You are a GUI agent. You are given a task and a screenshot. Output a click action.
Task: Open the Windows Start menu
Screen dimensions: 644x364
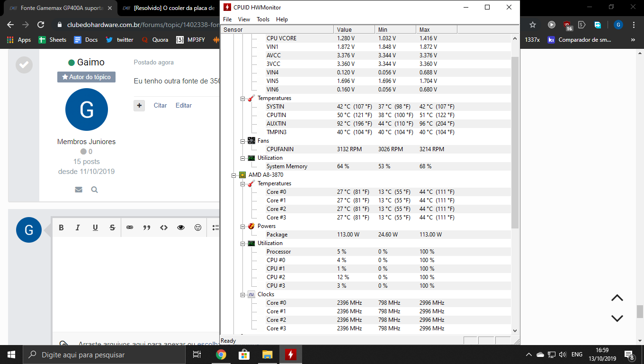click(x=11, y=355)
